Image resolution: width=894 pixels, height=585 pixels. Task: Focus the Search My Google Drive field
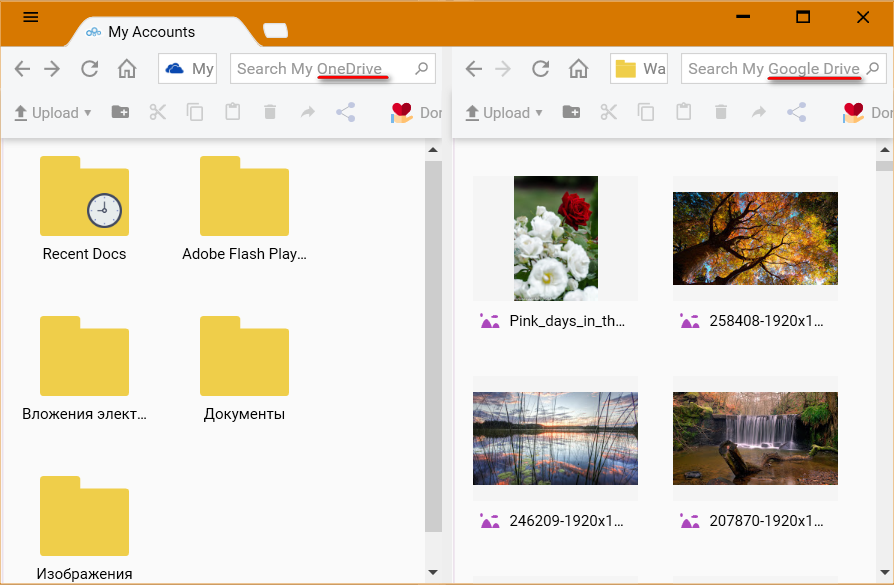[x=784, y=69]
